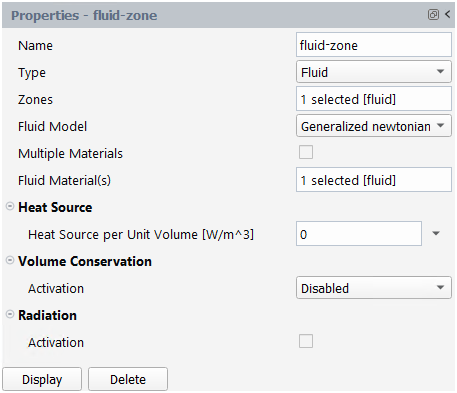Enable the Radiation Activation checkbox

pos(306,341)
